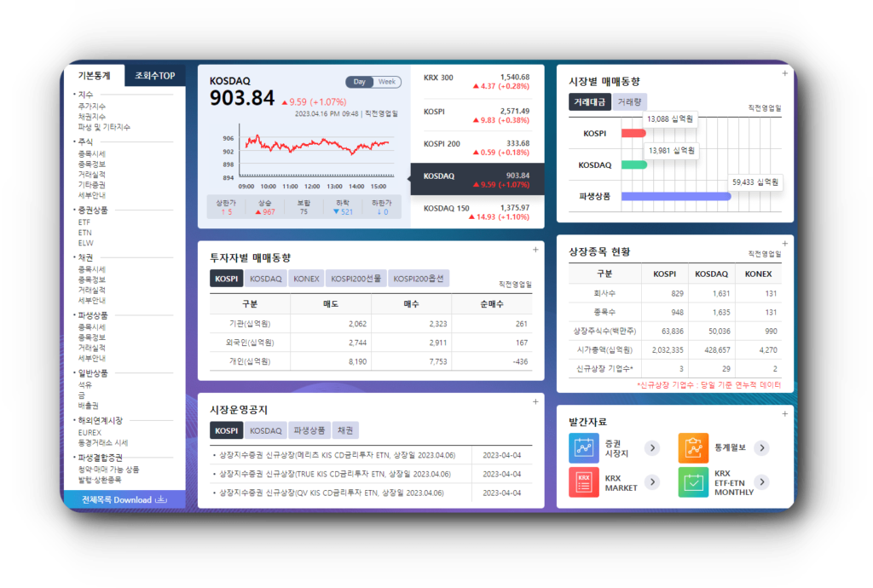This screenshot has width=873, height=588.
Task: Select the 조회수TOP tab
Action: click(x=155, y=75)
